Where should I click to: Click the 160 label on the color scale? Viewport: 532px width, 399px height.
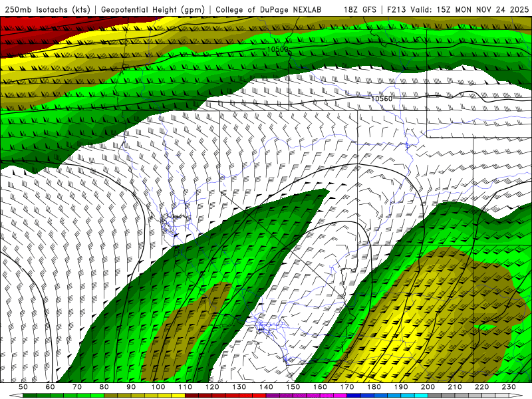point(320,387)
